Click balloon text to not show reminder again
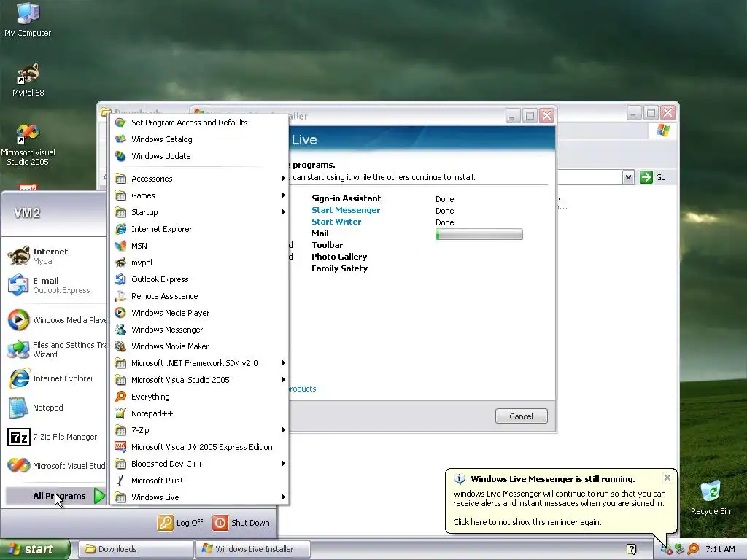The height and width of the screenshot is (560, 747). (x=527, y=522)
